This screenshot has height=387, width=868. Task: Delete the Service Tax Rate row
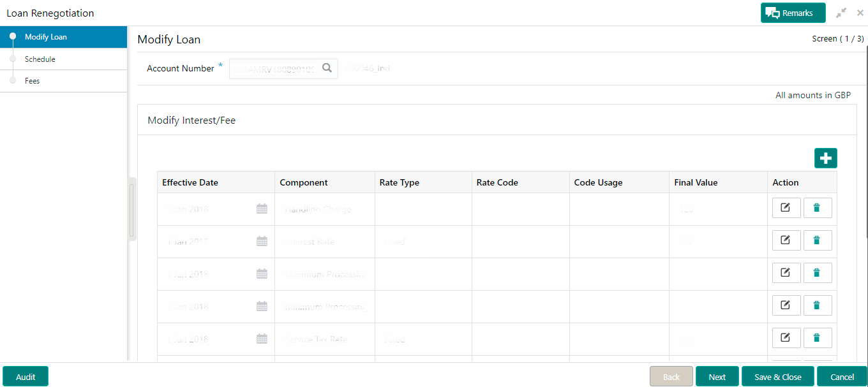tap(817, 338)
